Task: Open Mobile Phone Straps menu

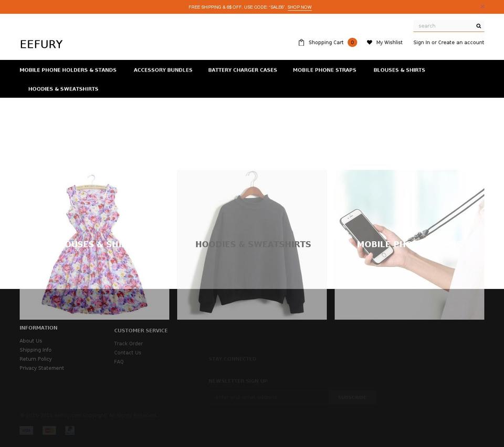Action: pos(324,70)
